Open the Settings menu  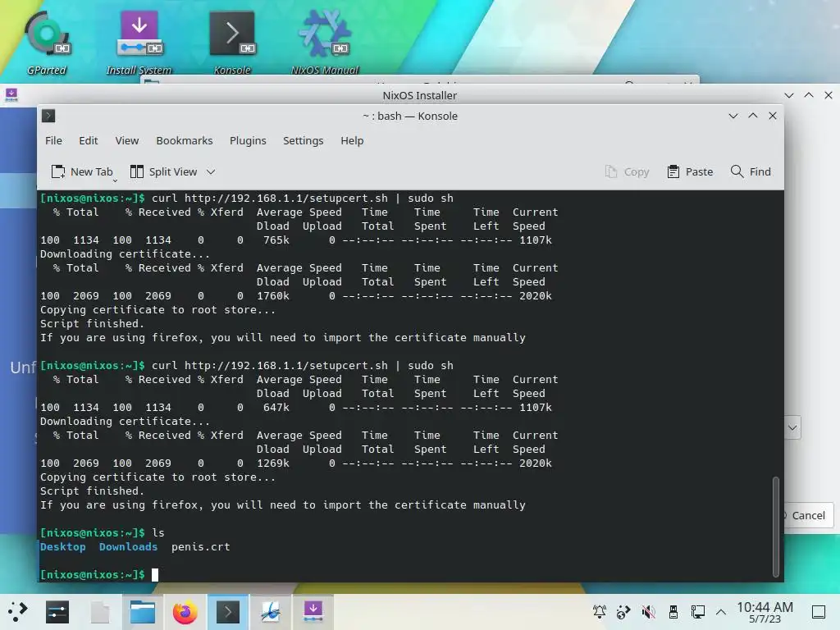click(304, 140)
